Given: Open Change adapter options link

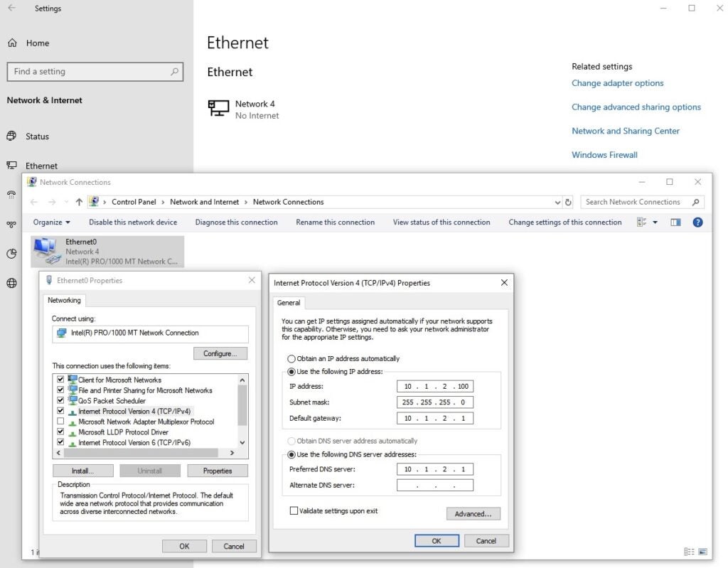Looking at the screenshot, I should [x=617, y=83].
